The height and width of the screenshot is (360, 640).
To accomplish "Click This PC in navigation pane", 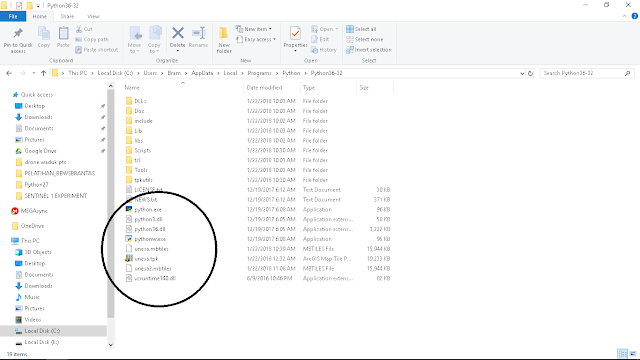I will coord(30,241).
